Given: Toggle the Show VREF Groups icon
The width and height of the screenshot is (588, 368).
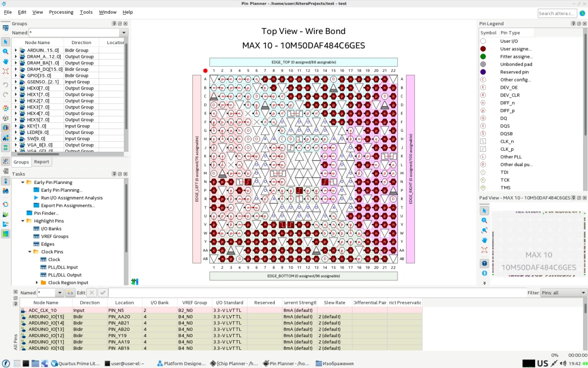Looking at the screenshot, I should [x=6, y=118].
